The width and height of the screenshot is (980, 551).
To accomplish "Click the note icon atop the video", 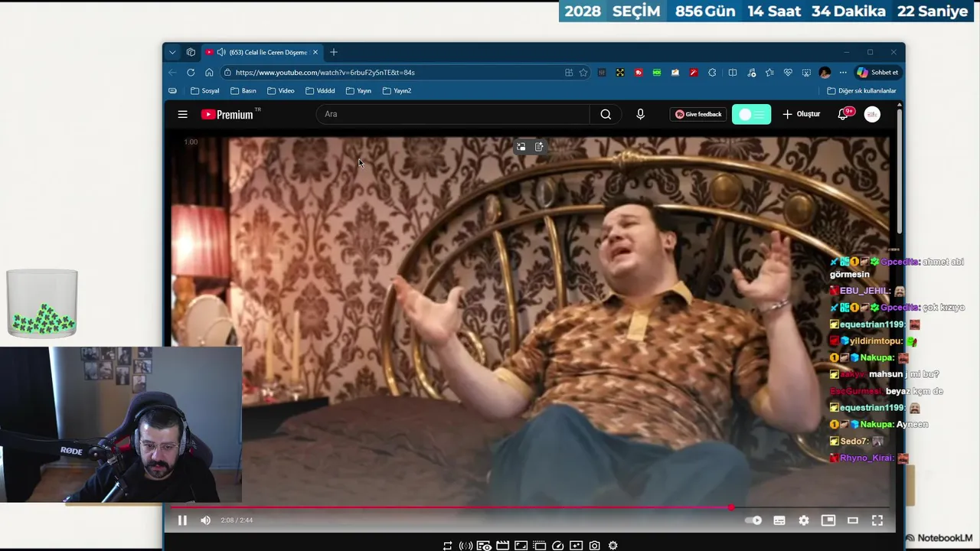I will click(539, 147).
